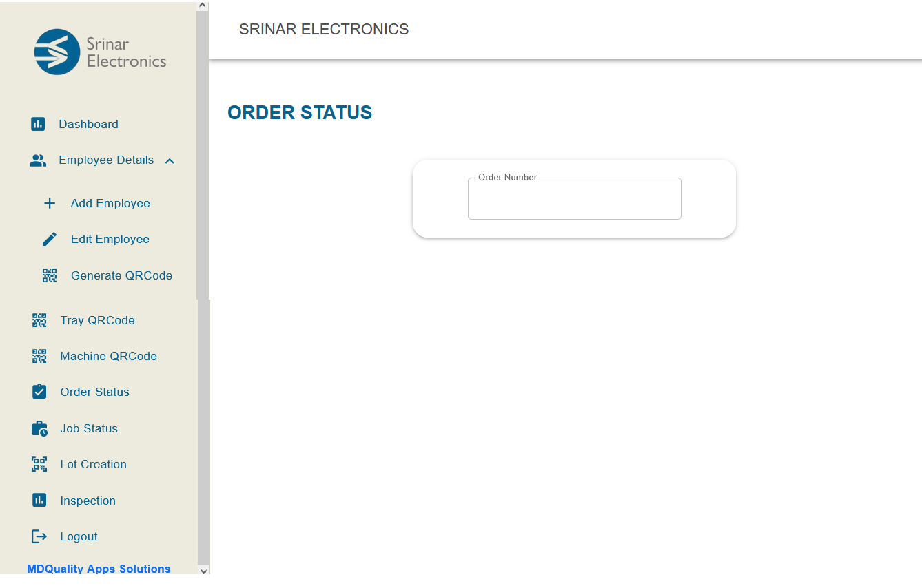The width and height of the screenshot is (922, 588).
Task: Click the Order Status clipboard icon
Action: (x=39, y=392)
